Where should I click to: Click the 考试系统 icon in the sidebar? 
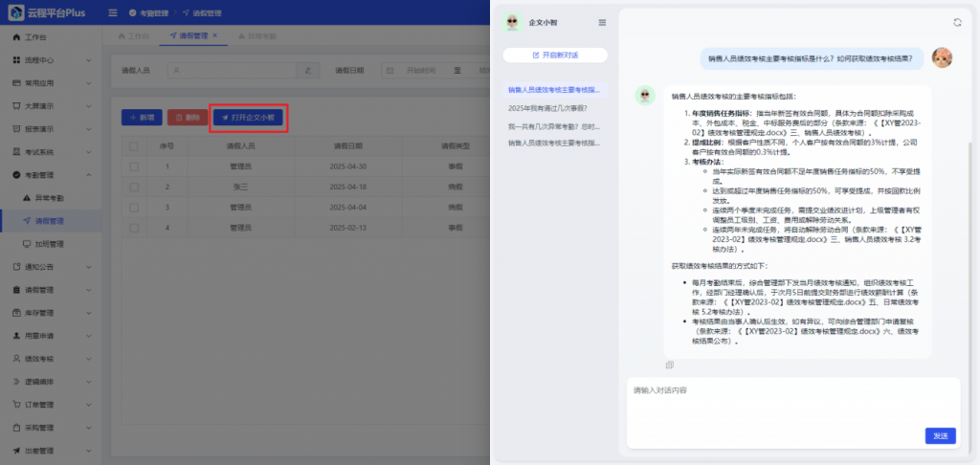click(16, 152)
